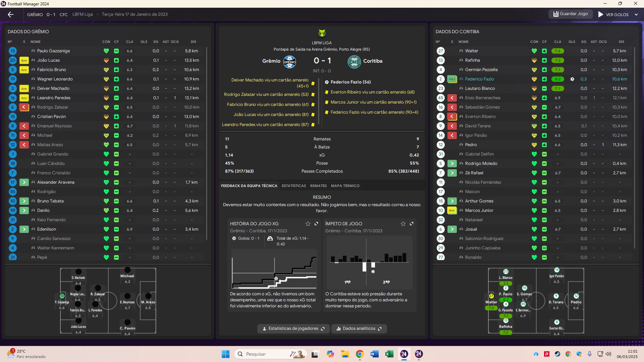
Task: Sort Grêmio table by DIS column
Action: pyautogui.click(x=194, y=42)
